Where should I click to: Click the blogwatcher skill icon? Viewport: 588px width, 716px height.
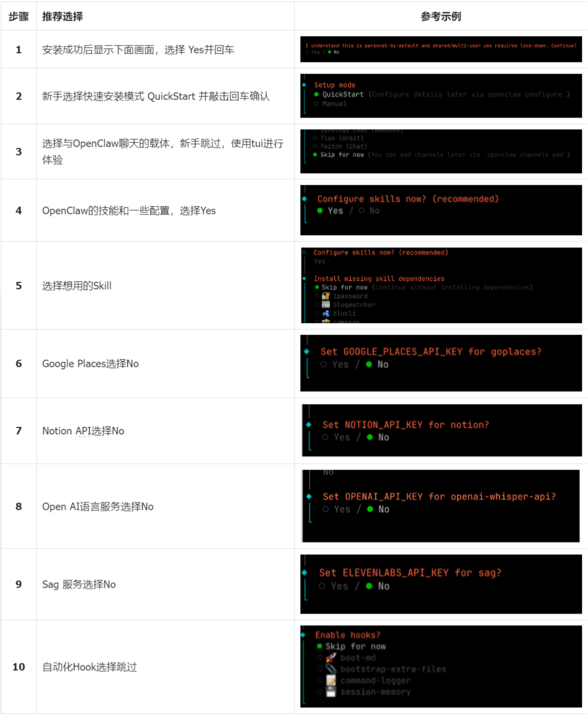click(326, 305)
